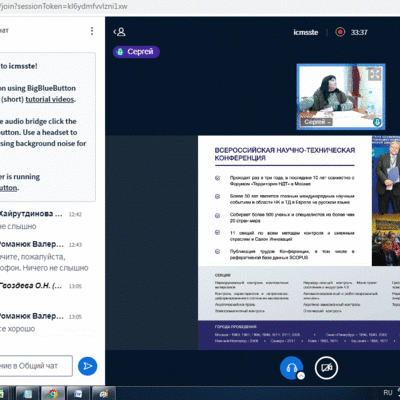Click the Сергей talking indicator pill
Viewport: 400px width, 400px height.
coord(136,52)
